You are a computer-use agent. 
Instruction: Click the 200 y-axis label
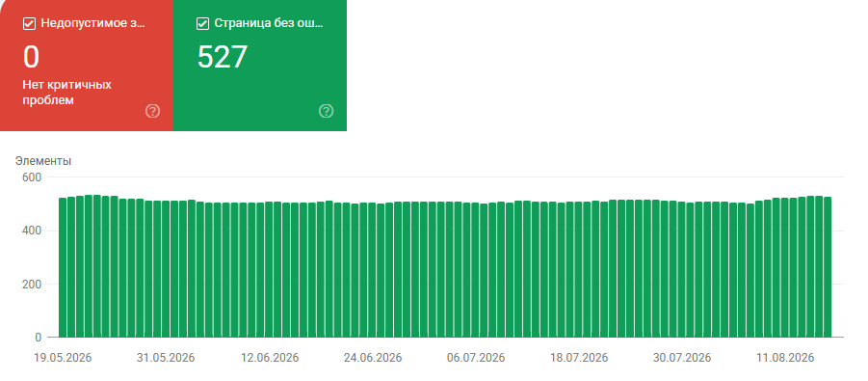click(x=33, y=285)
